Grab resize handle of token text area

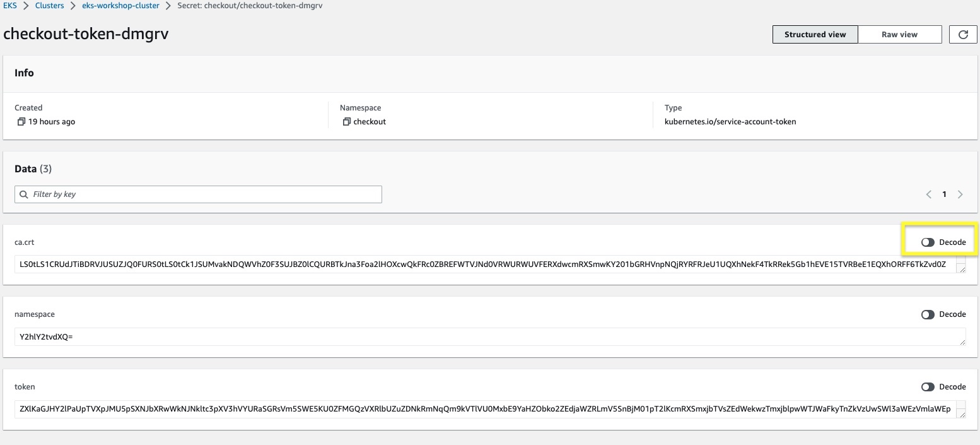(x=961, y=414)
